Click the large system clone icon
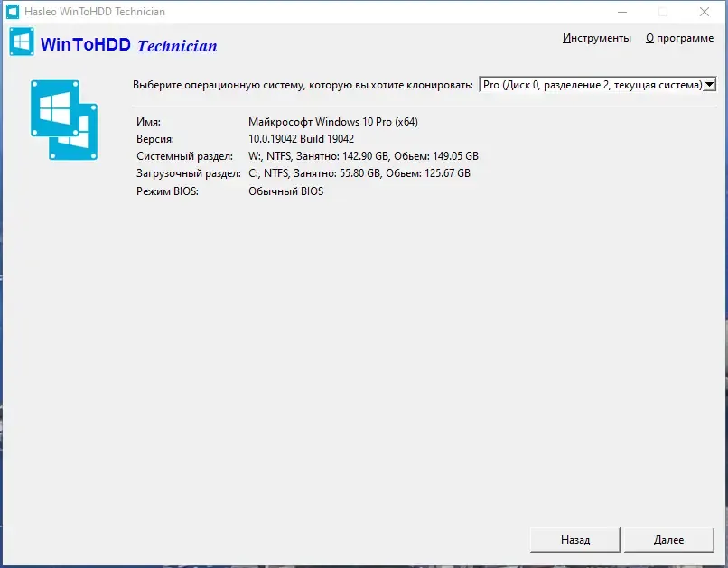The height and width of the screenshot is (568, 728). tap(64, 120)
